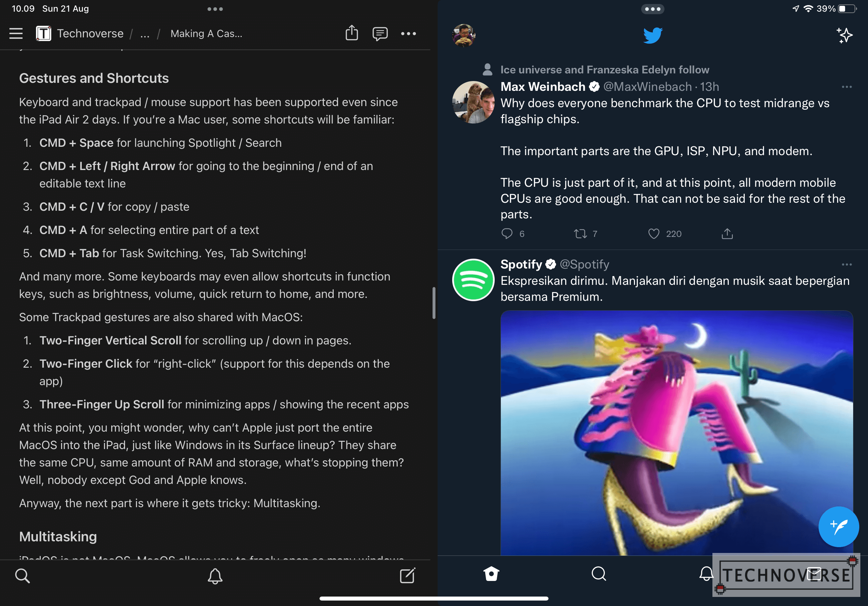The image size is (868, 606).
Task: Compose a new tweet
Action: click(839, 526)
